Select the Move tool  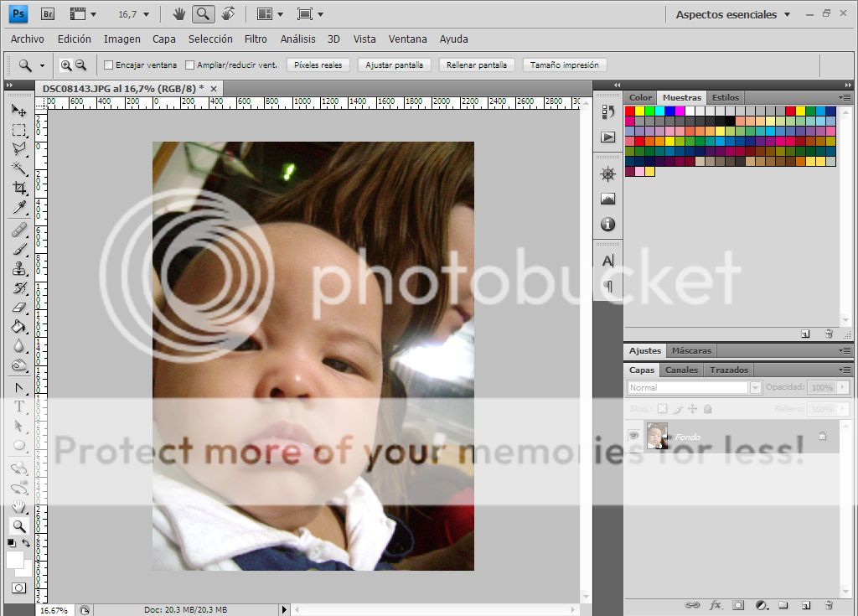click(18, 111)
